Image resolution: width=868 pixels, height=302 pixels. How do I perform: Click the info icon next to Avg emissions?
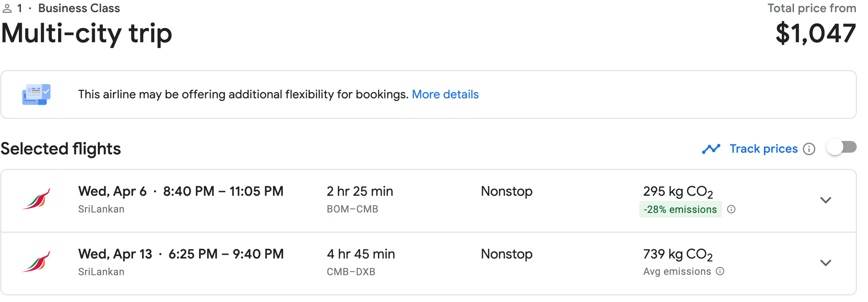click(719, 271)
